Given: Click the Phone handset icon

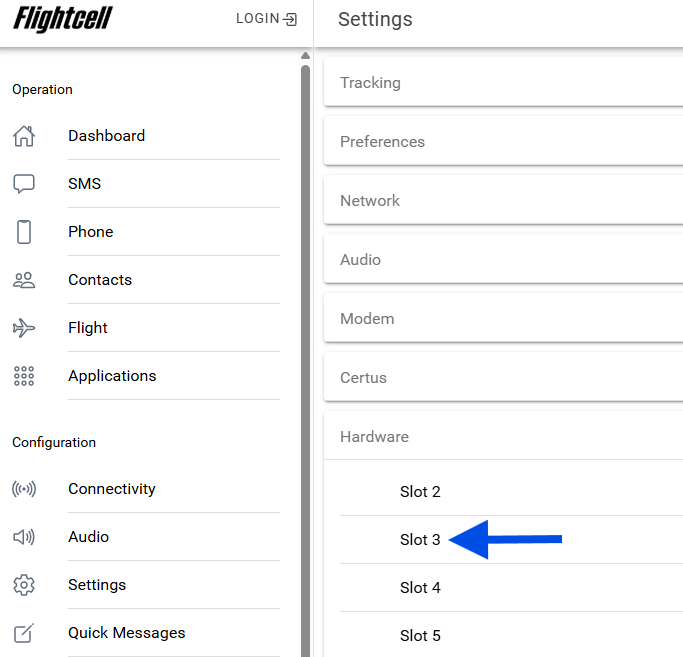Looking at the screenshot, I should [24, 232].
